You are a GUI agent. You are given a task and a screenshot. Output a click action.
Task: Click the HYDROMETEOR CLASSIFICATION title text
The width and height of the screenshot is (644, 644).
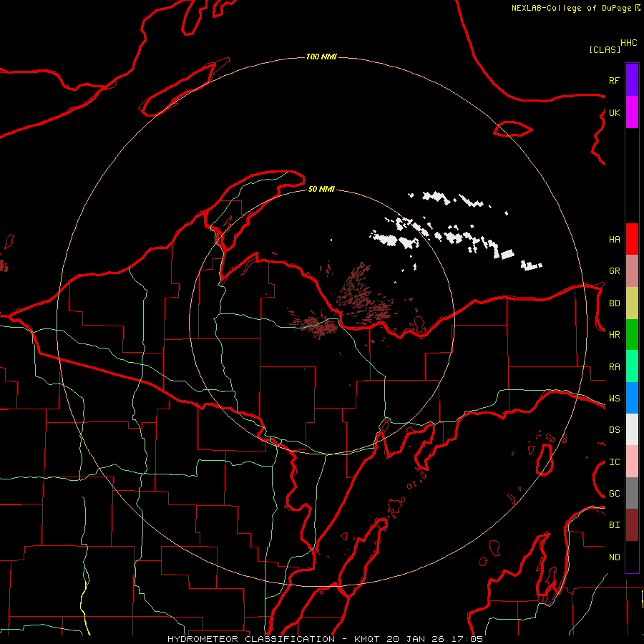[x=251, y=639]
